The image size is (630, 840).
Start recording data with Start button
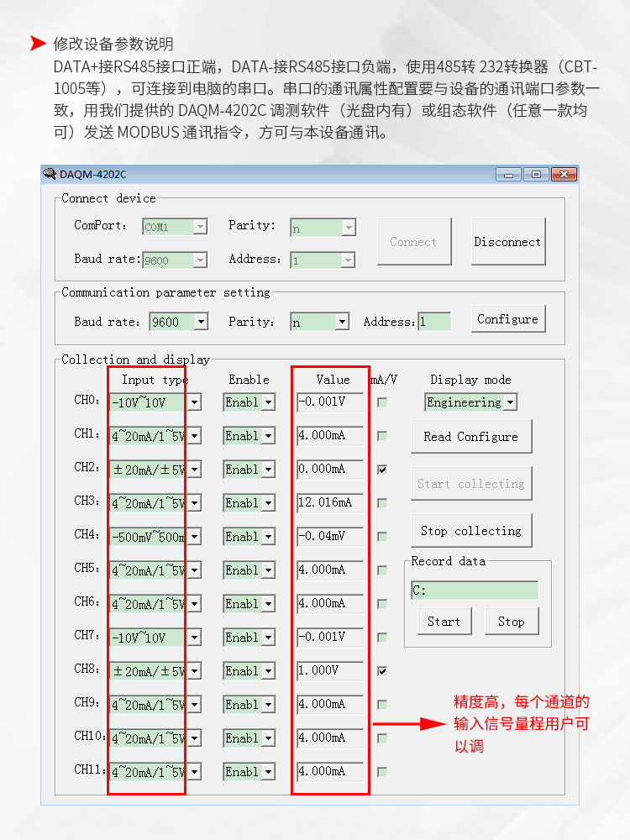pyautogui.click(x=444, y=622)
